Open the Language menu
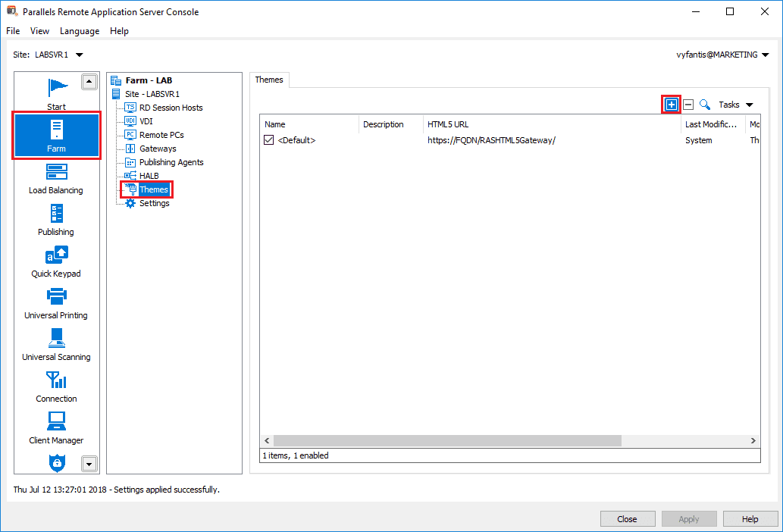The image size is (783, 532). (x=80, y=31)
